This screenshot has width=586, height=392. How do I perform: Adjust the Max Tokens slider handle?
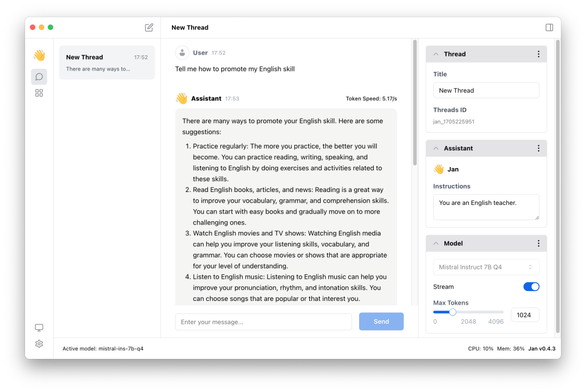(x=453, y=312)
